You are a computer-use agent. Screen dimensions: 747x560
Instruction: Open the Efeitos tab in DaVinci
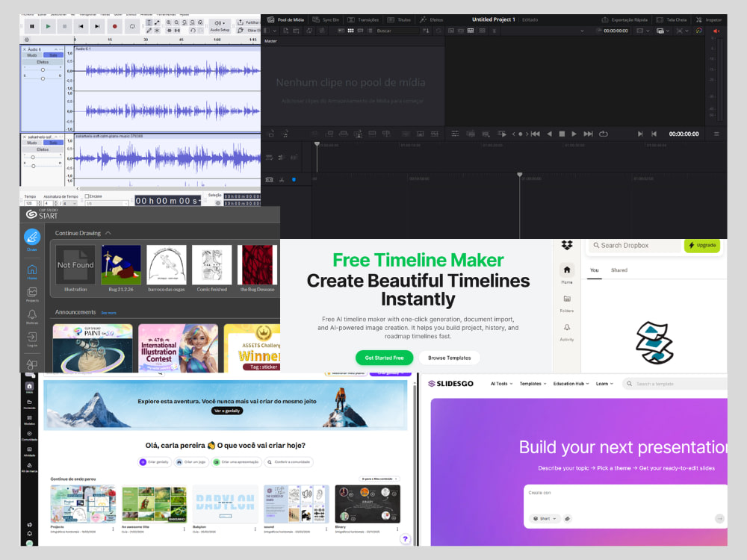(432, 19)
